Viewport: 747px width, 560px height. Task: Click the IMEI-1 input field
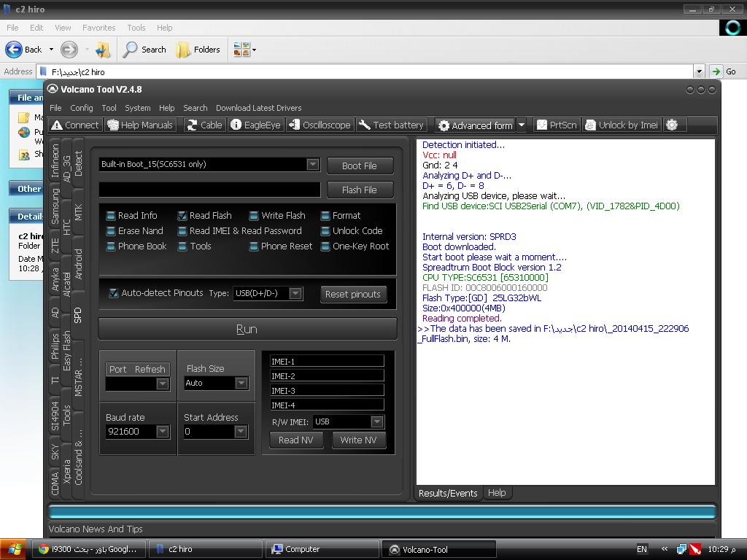tap(327, 361)
